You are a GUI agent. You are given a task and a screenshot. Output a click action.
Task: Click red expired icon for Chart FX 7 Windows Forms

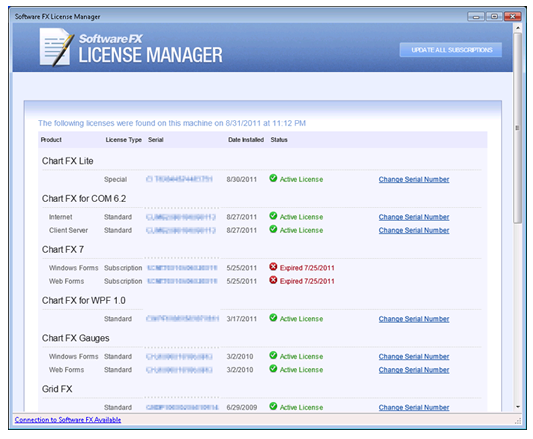pyautogui.click(x=273, y=267)
